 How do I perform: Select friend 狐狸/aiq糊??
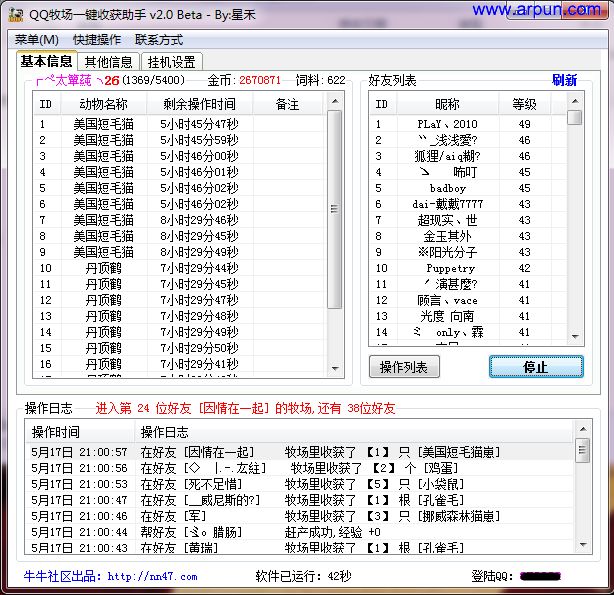coord(468,156)
